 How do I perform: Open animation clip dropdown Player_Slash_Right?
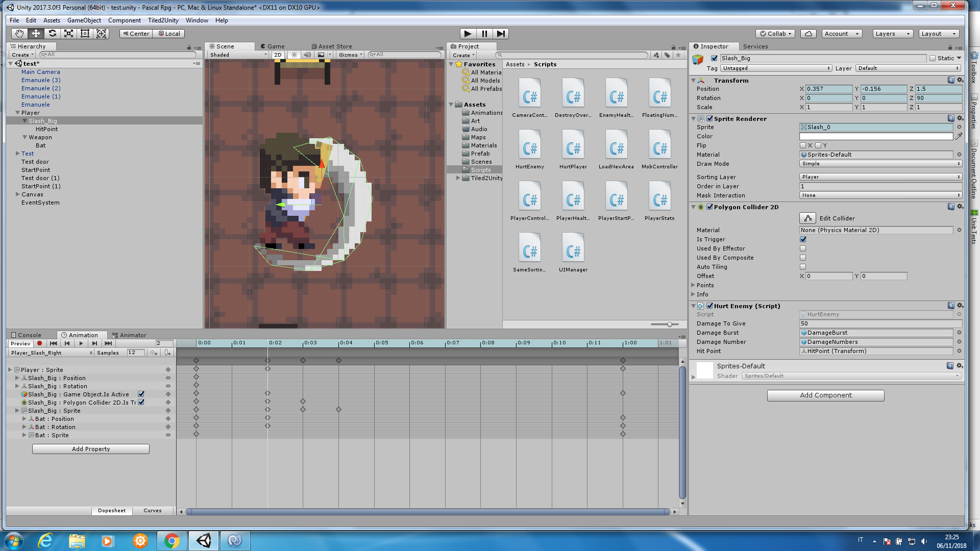tap(52, 353)
